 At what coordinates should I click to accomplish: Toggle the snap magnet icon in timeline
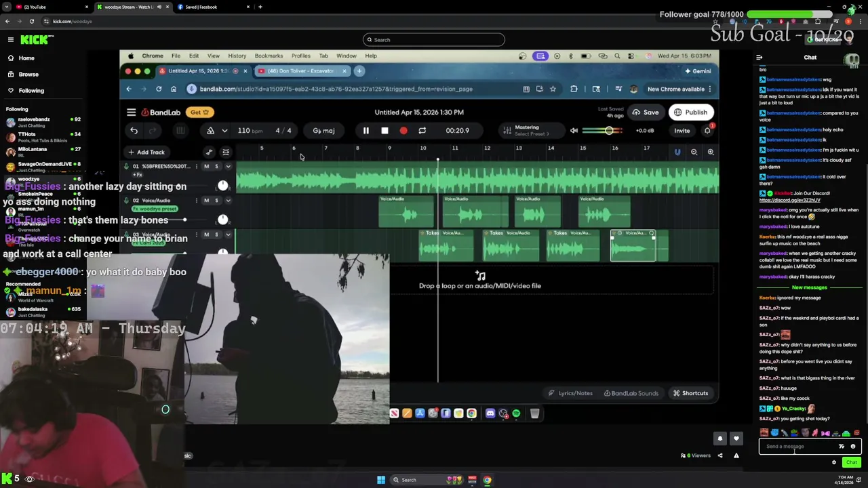coord(677,152)
